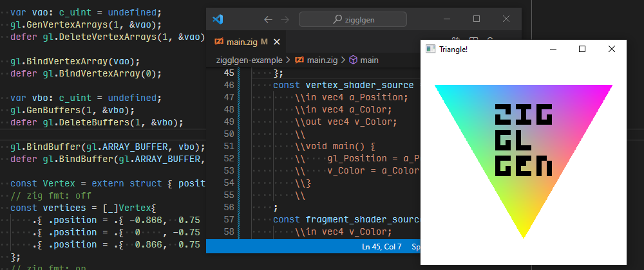Close the Triangle! window

tap(612, 49)
